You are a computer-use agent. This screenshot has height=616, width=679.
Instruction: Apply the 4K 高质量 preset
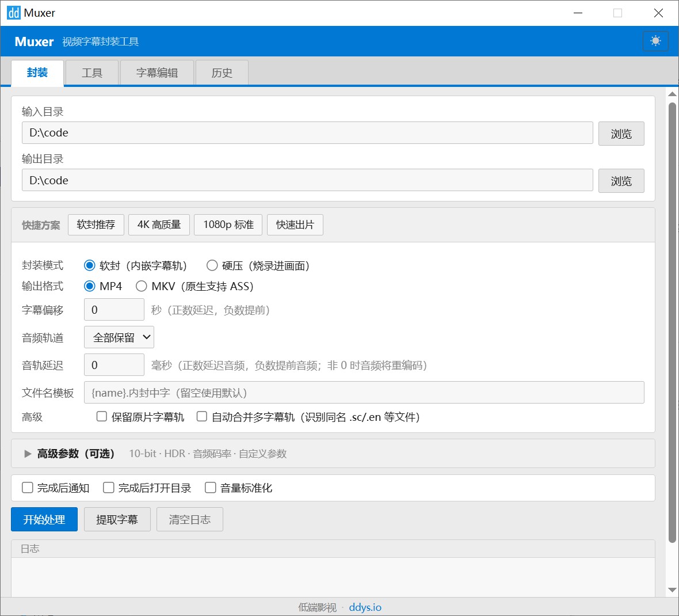pos(159,225)
